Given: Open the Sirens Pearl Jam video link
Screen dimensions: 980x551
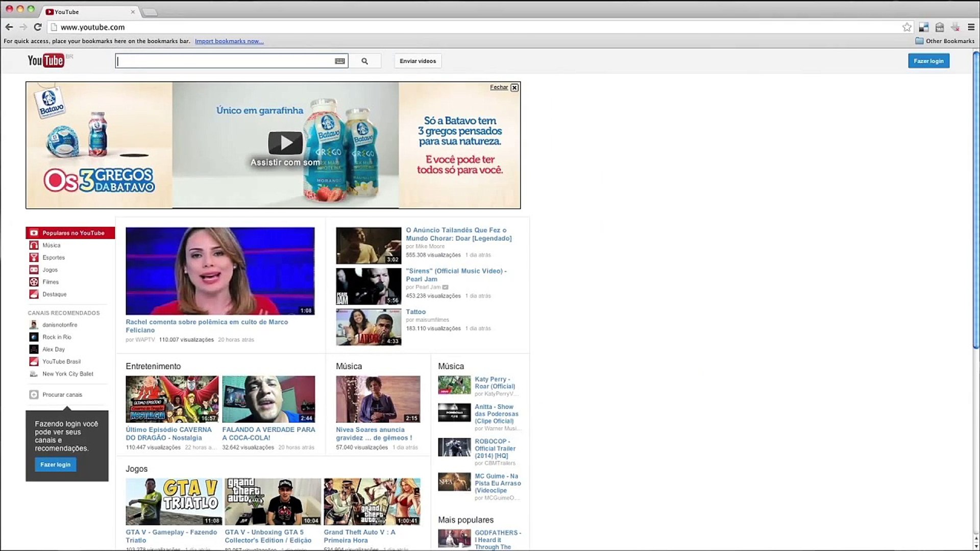Looking at the screenshot, I should 456,275.
